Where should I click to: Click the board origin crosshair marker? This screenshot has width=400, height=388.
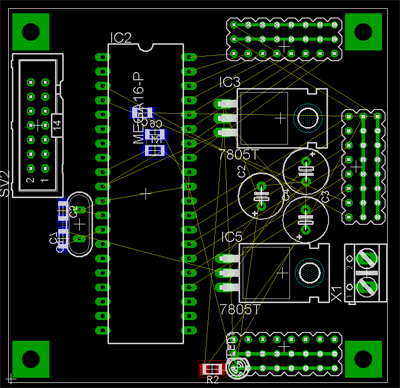click(11, 378)
